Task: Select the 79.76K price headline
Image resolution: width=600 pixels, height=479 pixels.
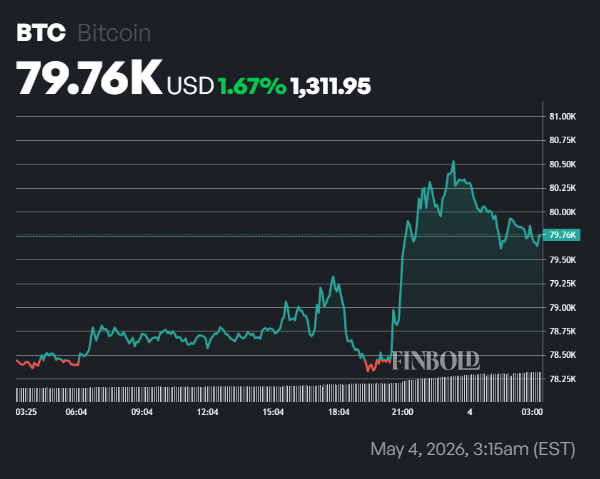Action: point(89,78)
